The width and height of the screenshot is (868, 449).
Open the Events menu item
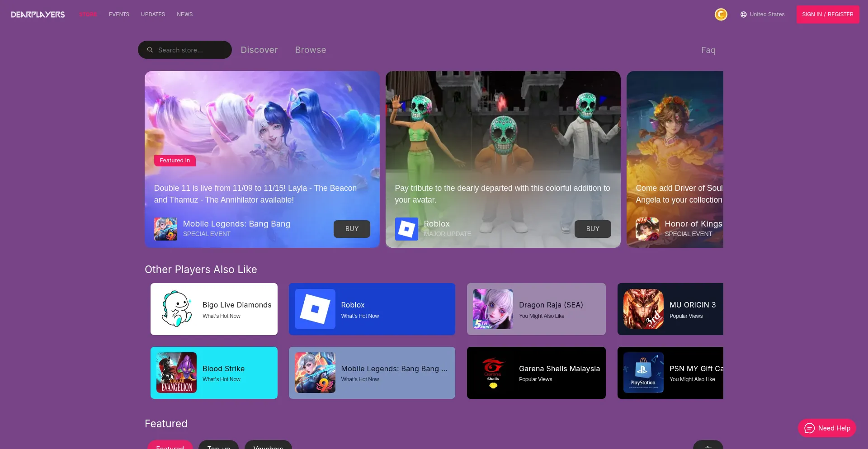pyautogui.click(x=119, y=14)
